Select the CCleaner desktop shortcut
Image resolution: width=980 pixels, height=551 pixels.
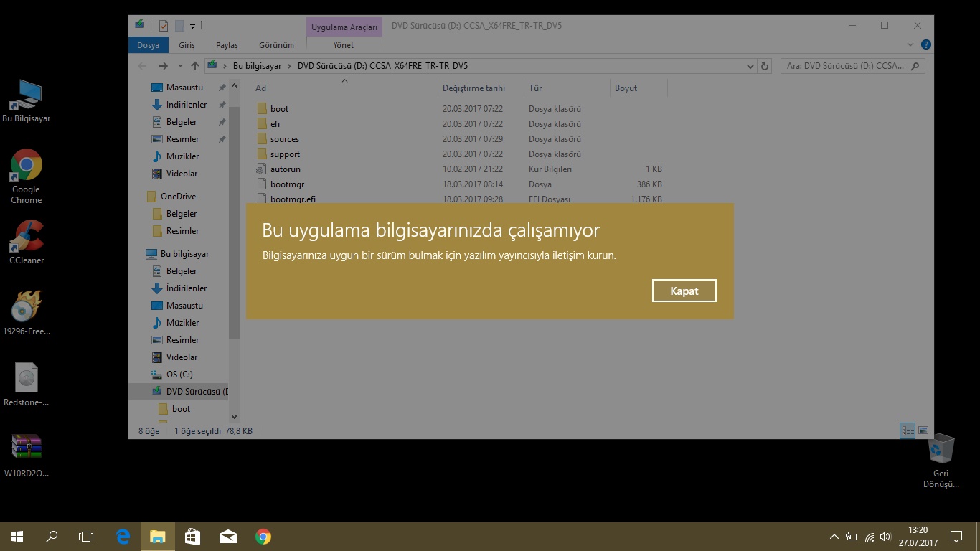tap(27, 242)
